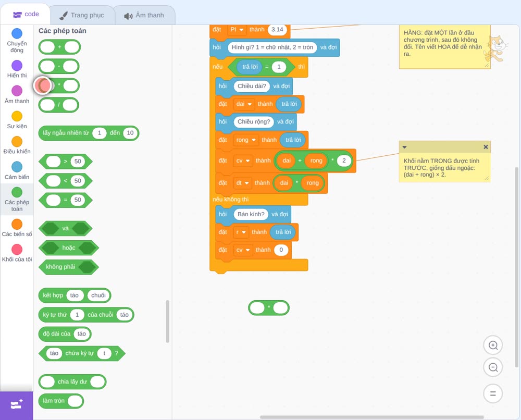Select the 'và' boolean block
521x420 pixels.
point(66,229)
